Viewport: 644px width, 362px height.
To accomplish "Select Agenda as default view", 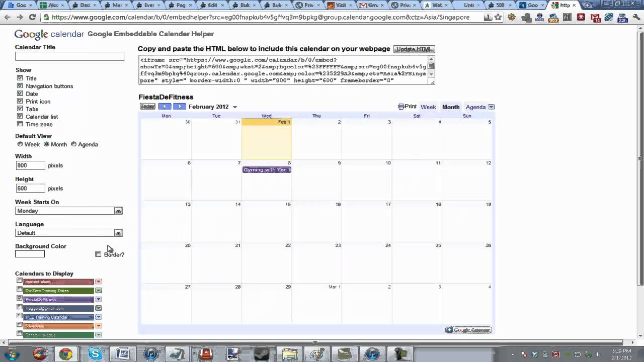I will pos(73,144).
